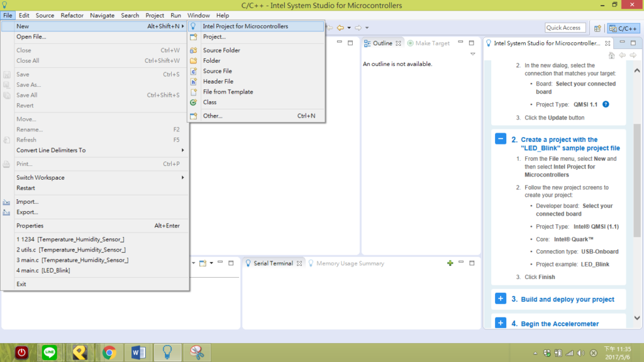Click the Back navigation arrow in toolbar
644x362 pixels.
point(340,28)
